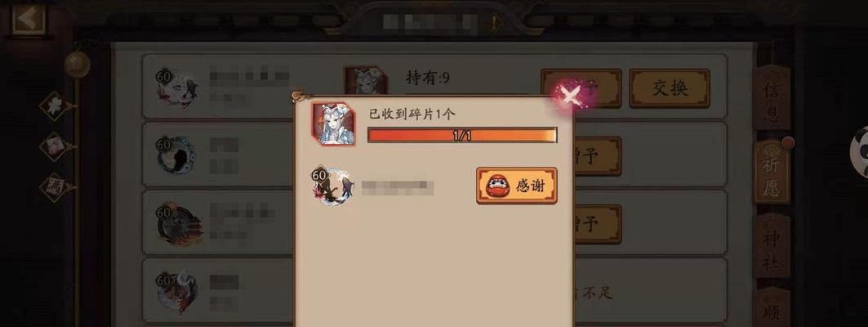This screenshot has height=327, width=868.
Task: Open the fourth friend's avatar in list
Action: tap(177, 293)
